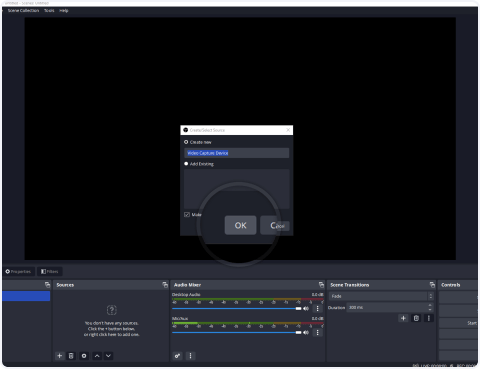
Task: Add a source with the plus icon
Action: [x=59, y=356]
